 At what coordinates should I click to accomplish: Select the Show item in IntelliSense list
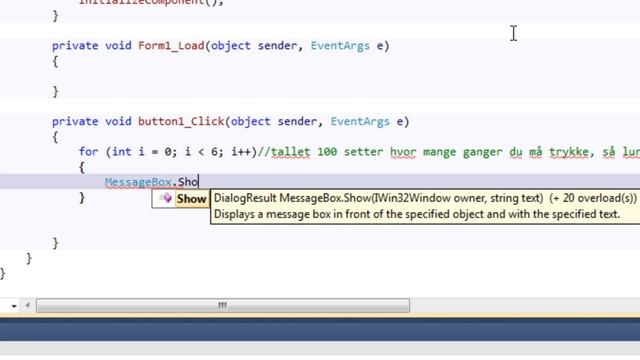(x=181, y=199)
